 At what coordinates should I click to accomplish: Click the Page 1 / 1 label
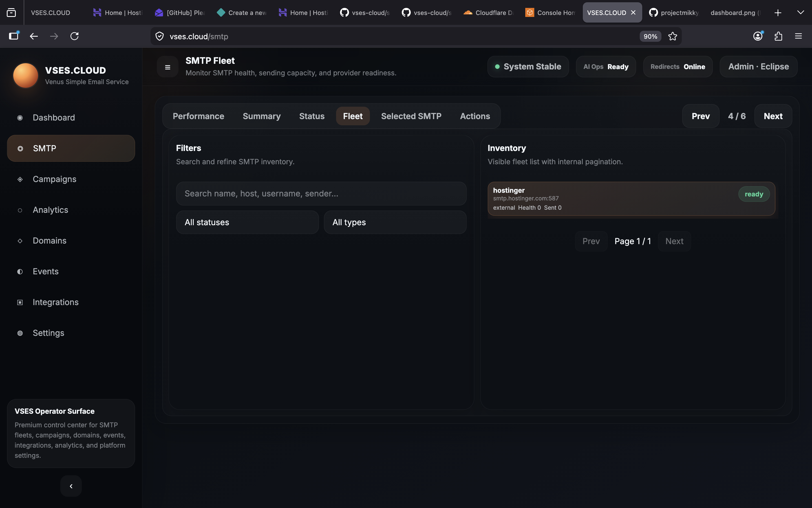[x=632, y=241]
